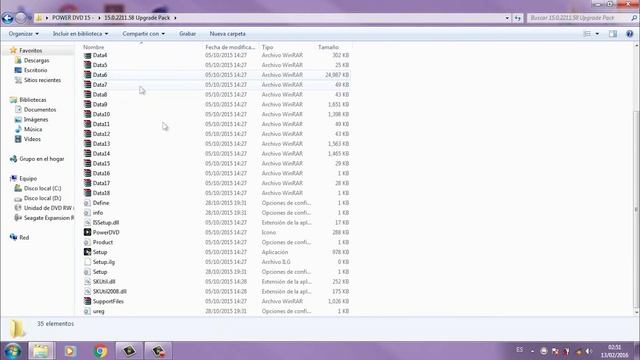Image resolution: width=640 pixels, height=360 pixels.
Task: Select the Equipo sidebar header
Action: pyautogui.click(x=28, y=178)
